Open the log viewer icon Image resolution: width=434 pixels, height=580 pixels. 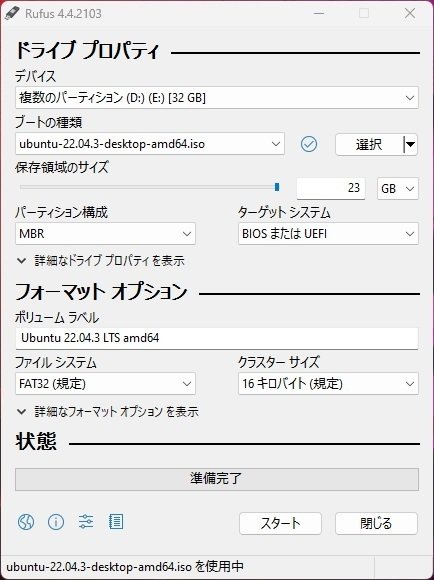(116, 522)
